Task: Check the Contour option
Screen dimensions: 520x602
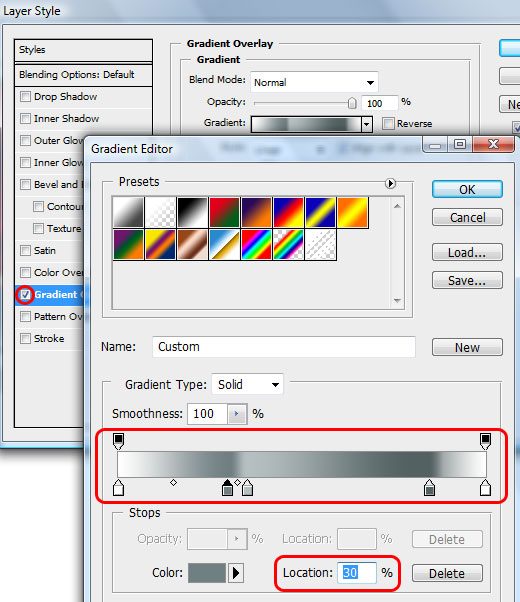Action: click(x=38, y=207)
